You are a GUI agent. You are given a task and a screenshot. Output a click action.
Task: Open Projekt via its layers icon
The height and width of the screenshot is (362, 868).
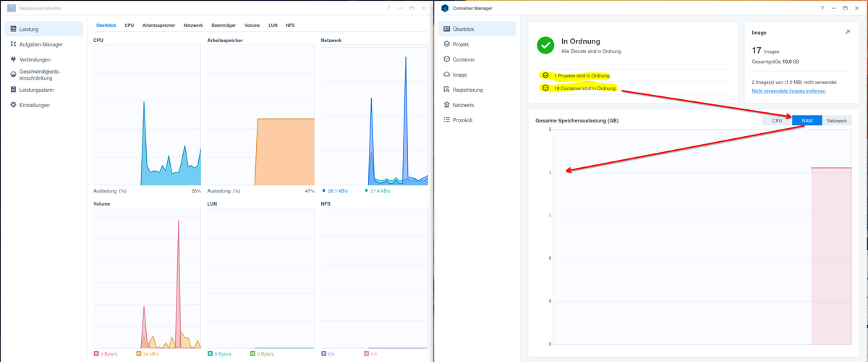[447, 44]
